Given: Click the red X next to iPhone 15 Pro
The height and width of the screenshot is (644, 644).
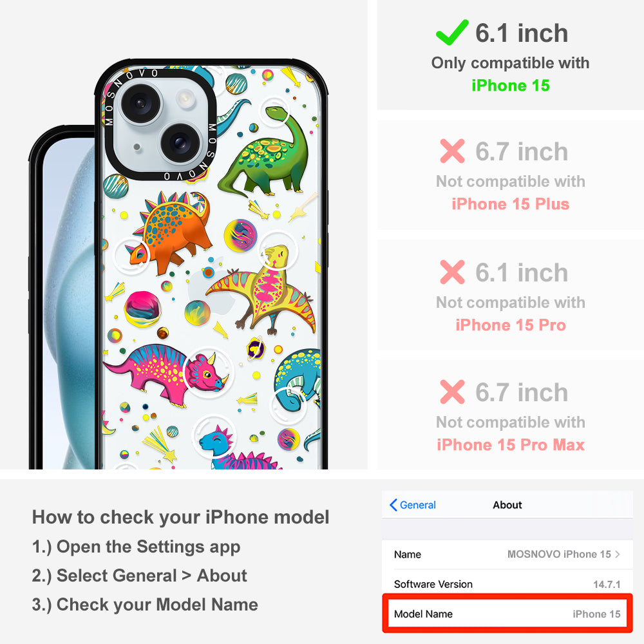Looking at the screenshot, I should 452,272.
